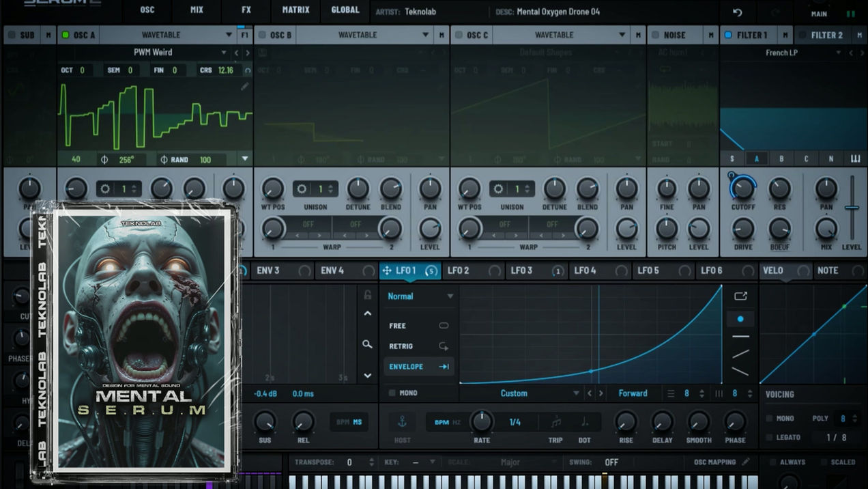
Task: Click the undo arrow icon
Action: pyautogui.click(x=738, y=12)
